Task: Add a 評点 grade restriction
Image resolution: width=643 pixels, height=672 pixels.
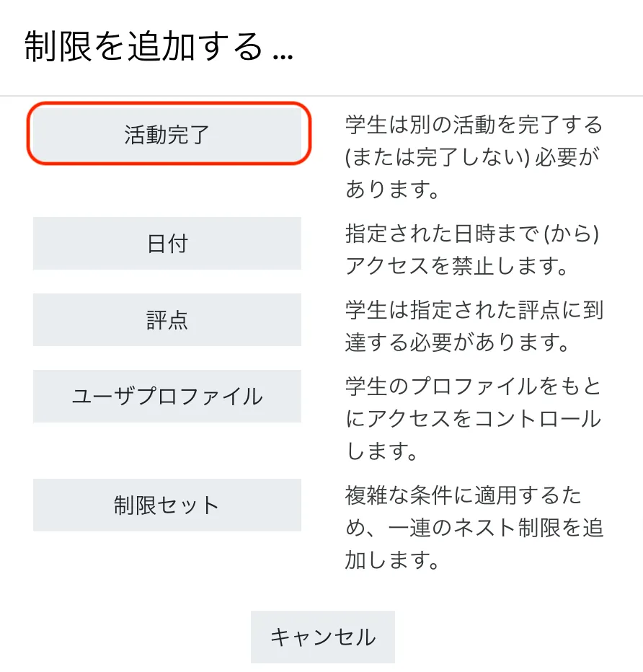Action: tap(167, 320)
